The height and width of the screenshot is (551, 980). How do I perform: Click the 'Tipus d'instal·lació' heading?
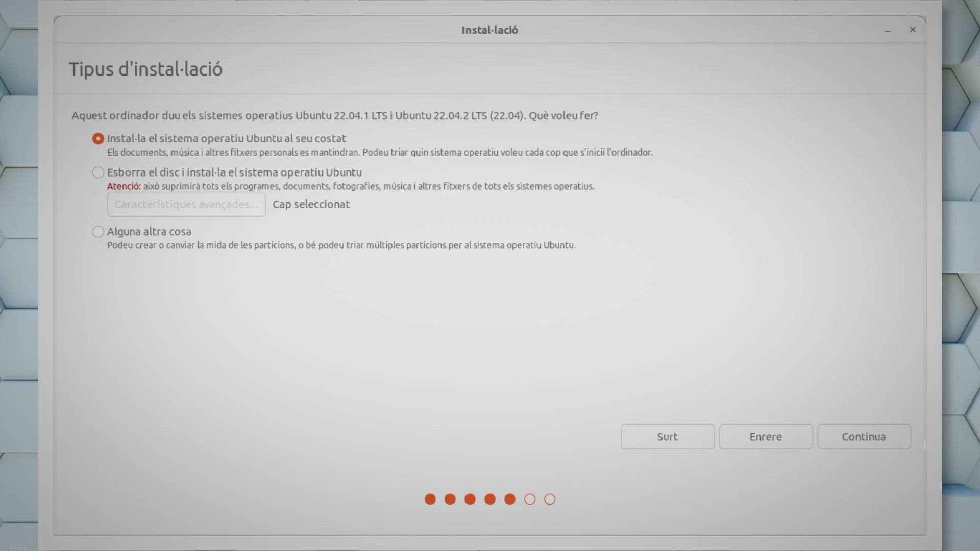[x=145, y=69]
